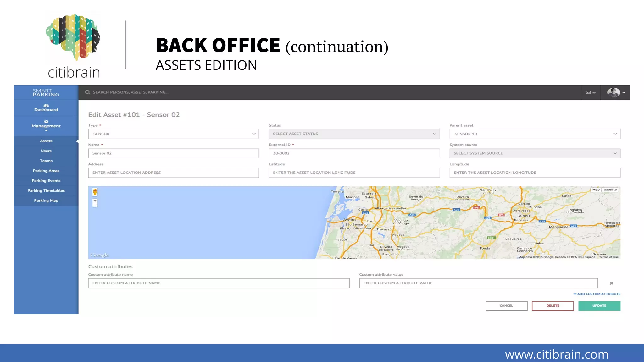Click the Cancel button

click(x=506, y=306)
